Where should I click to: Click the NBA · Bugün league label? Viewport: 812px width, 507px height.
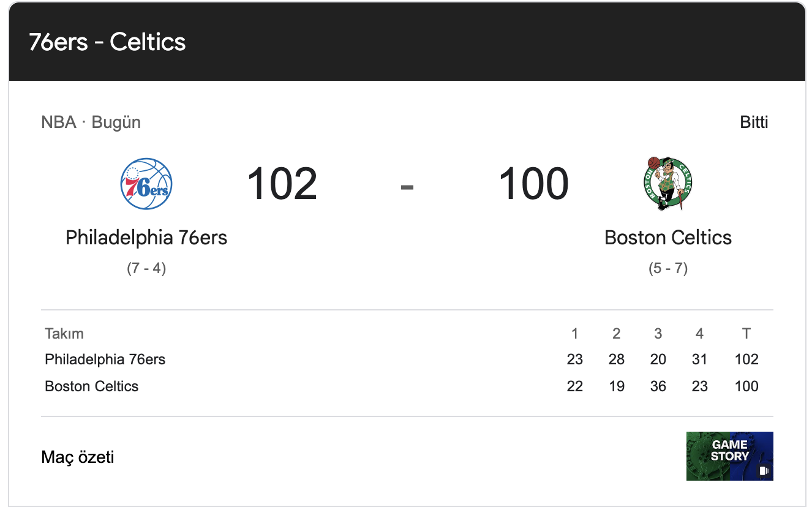pyautogui.click(x=91, y=122)
